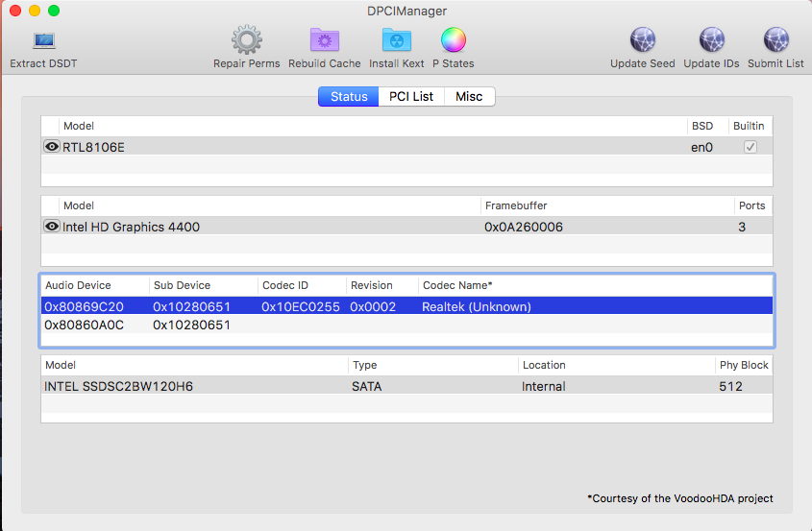Click the Framebuffer column header

516,205
